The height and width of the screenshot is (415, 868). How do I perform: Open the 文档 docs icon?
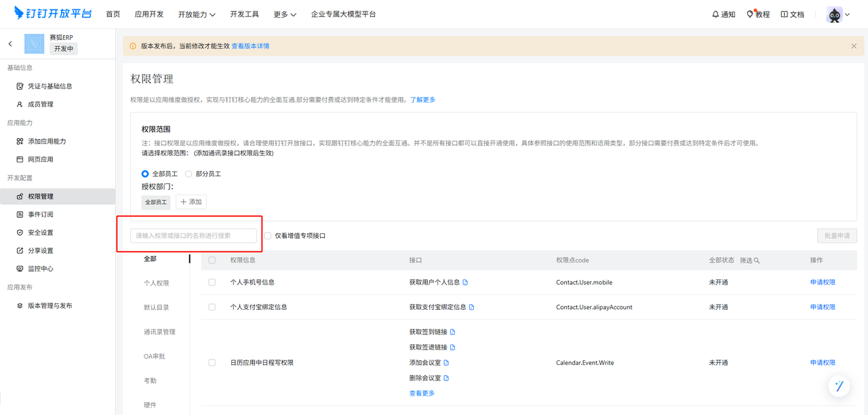point(784,14)
